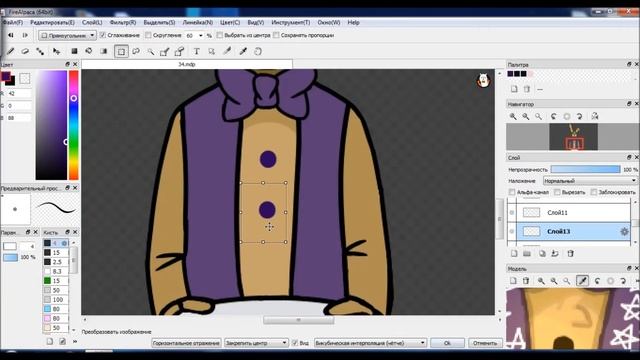
Task: Open the Нормальный blending mode dropdown
Action: click(590, 180)
